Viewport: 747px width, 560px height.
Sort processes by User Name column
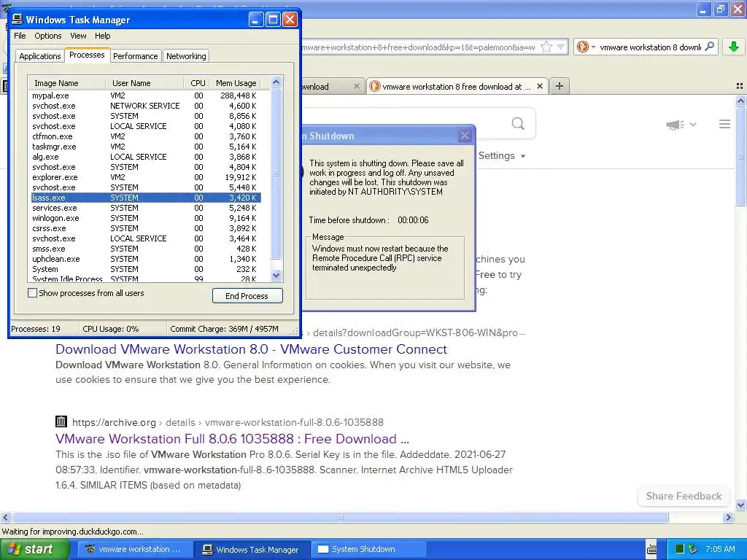[x=144, y=83]
